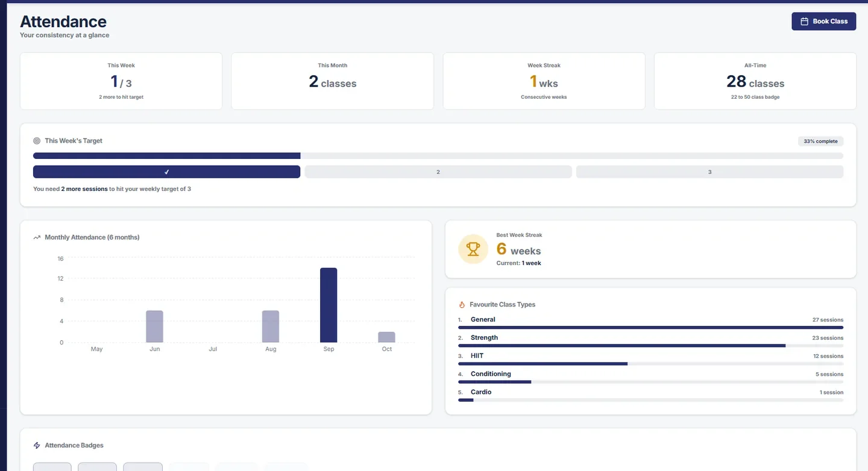The width and height of the screenshot is (868, 471).
Task: Click the 27 sessions count
Action: point(828,320)
